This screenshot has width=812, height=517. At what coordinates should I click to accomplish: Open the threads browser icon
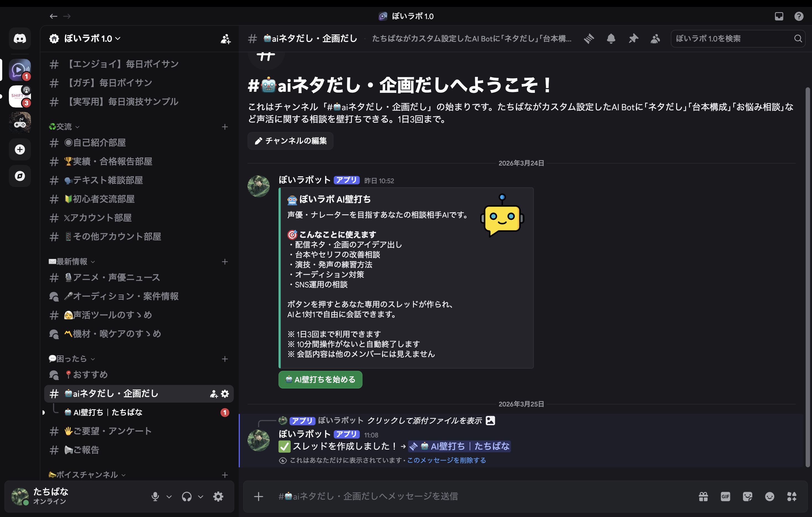coord(589,38)
